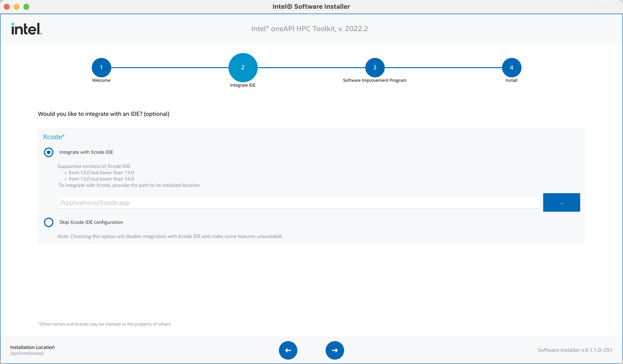Click the Xcode path input field

[299, 203]
